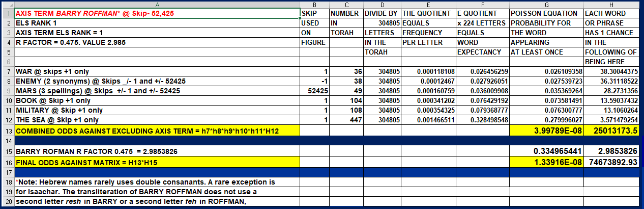This screenshot has height=209, width=644.
Task: Select cell containing 0.334965441
Action: tap(546, 151)
